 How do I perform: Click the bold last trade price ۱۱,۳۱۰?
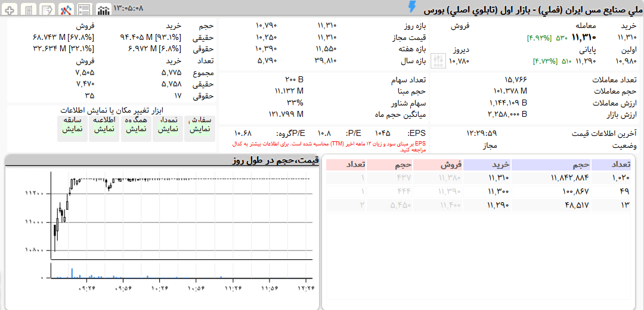[x=584, y=38]
